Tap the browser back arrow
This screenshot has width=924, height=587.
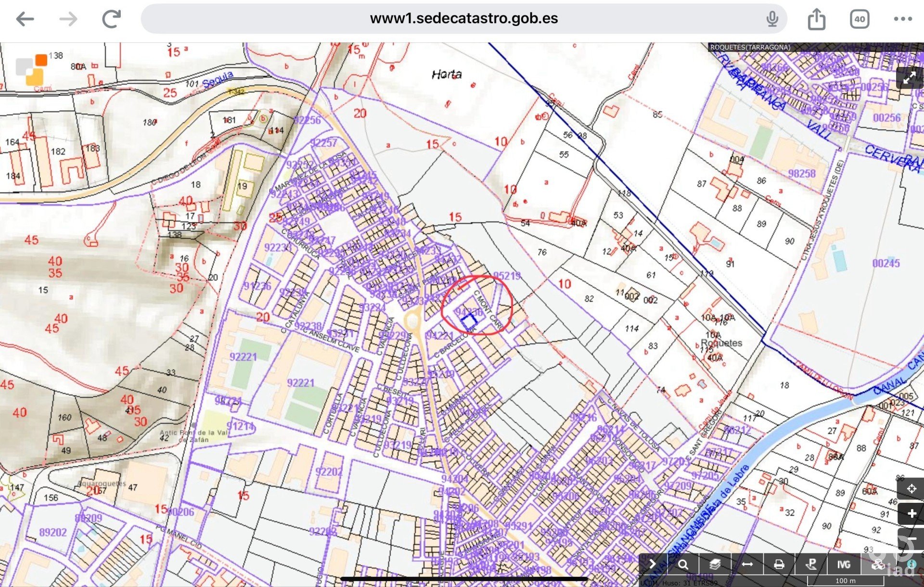[x=25, y=19]
